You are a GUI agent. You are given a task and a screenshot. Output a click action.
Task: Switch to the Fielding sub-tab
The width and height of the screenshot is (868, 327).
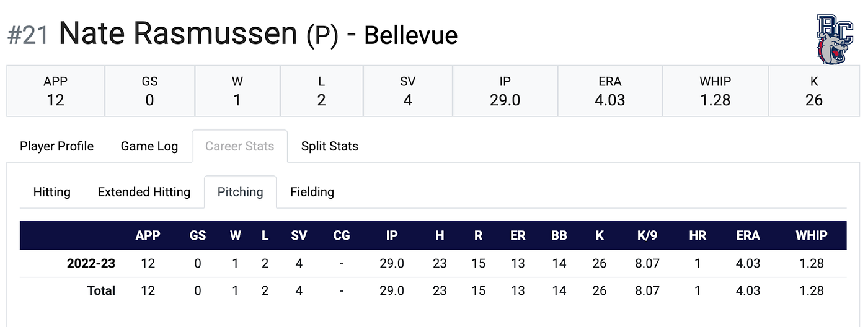pos(312,192)
